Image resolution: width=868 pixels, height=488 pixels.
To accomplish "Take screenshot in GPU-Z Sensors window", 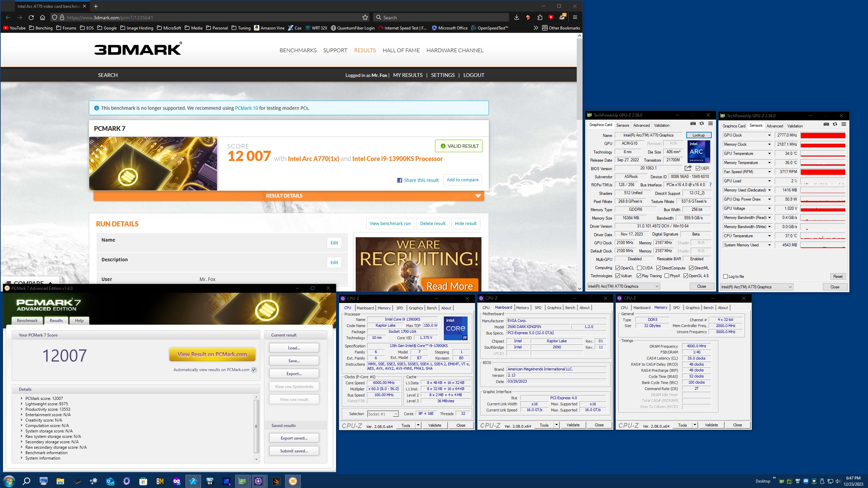I will (x=826, y=124).
